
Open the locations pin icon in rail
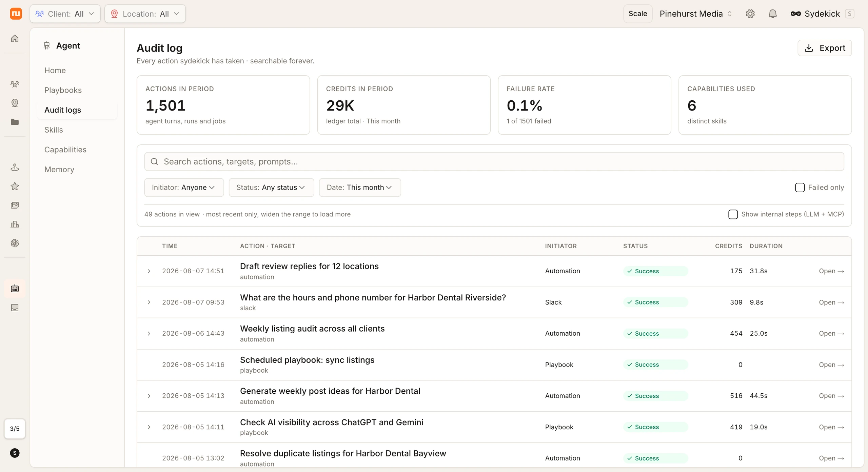(x=15, y=103)
